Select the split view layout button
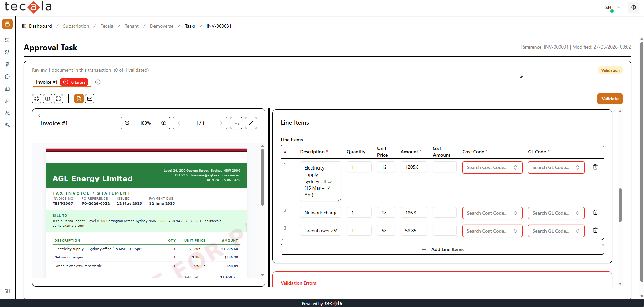This screenshot has width=644, height=307. [48, 99]
